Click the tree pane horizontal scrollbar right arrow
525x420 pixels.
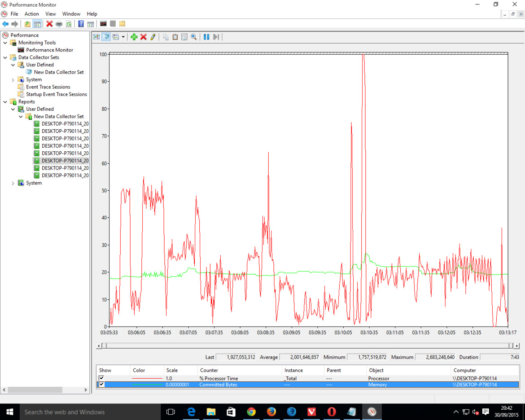(x=85, y=390)
